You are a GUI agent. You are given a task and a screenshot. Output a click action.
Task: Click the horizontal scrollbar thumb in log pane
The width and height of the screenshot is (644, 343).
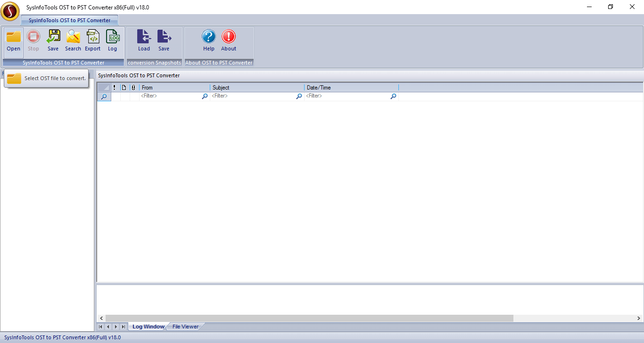click(309, 318)
